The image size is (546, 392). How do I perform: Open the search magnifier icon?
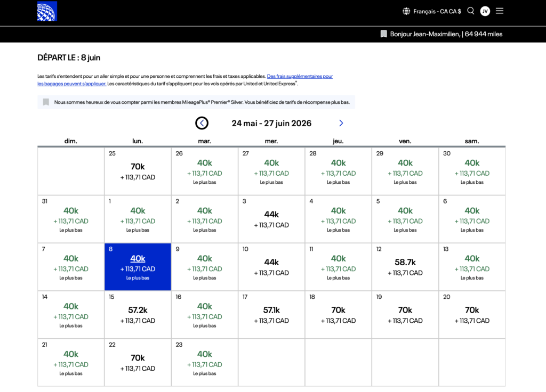pos(471,11)
